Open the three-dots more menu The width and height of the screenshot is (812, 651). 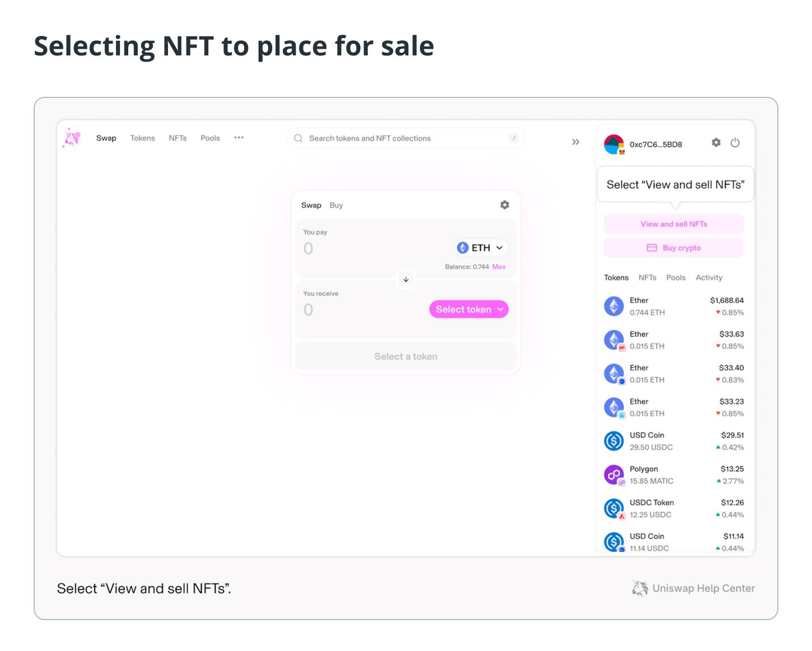click(239, 138)
